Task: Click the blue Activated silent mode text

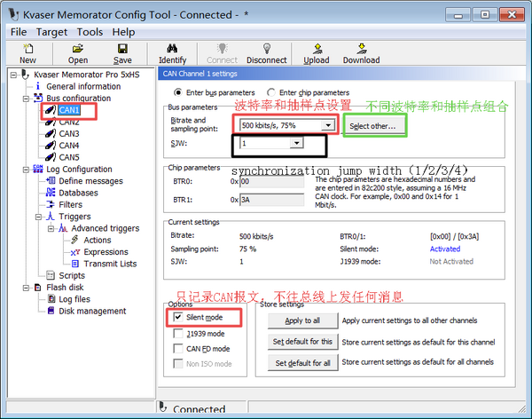Action: [x=445, y=249]
